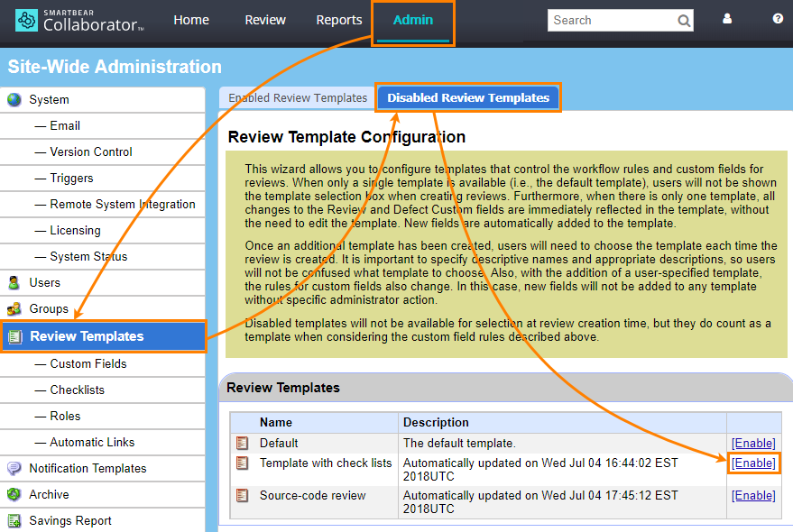Screen dimensions: 793x532
Task: Enable the Source-code review template
Action: (x=752, y=495)
